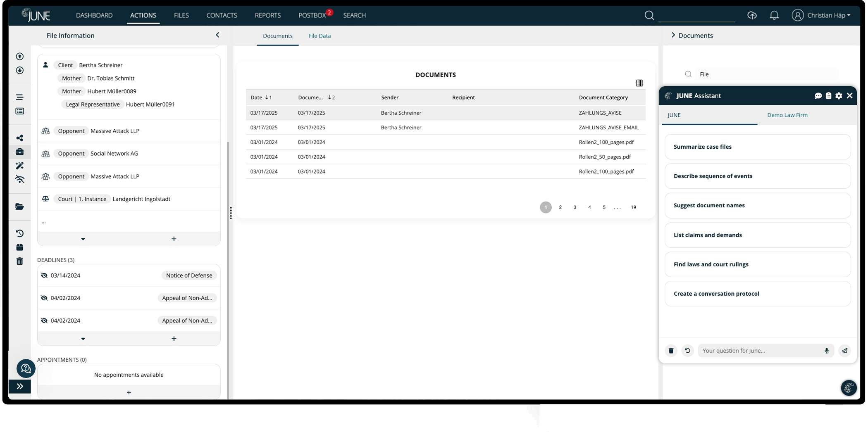Click Describe sequence of events suggestion
Image resolution: width=868 pixels, height=432 pixels.
point(757,176)
